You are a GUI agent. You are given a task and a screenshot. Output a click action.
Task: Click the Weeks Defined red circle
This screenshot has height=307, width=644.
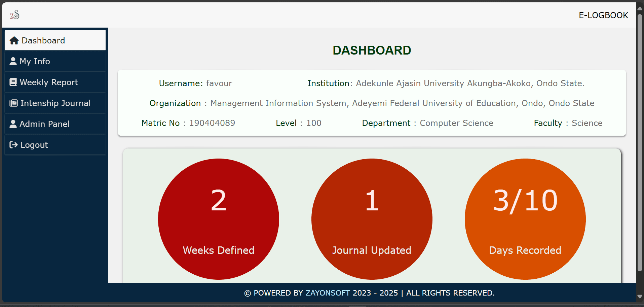point(219,219)
